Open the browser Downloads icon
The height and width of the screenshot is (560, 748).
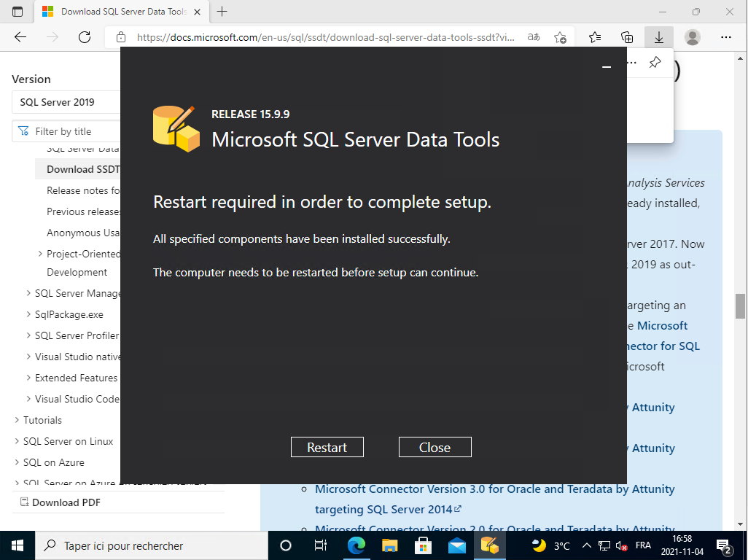[x=658, y=37]
